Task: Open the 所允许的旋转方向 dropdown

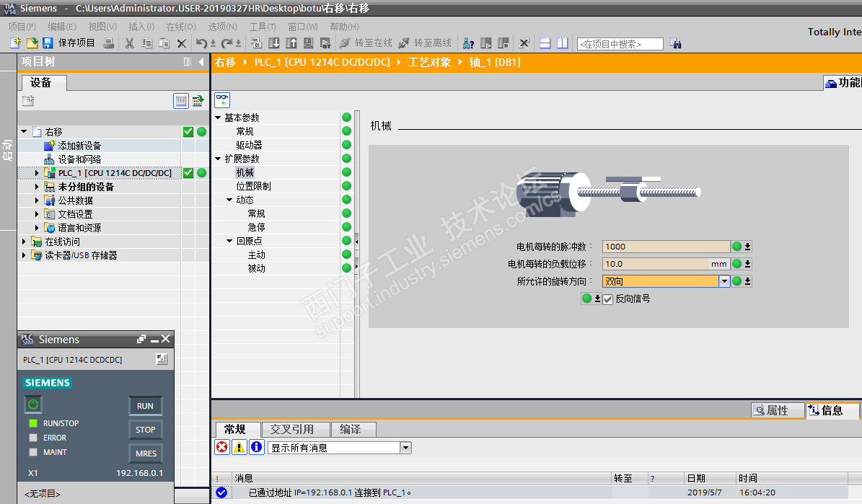Action: (x=724, y=281)
